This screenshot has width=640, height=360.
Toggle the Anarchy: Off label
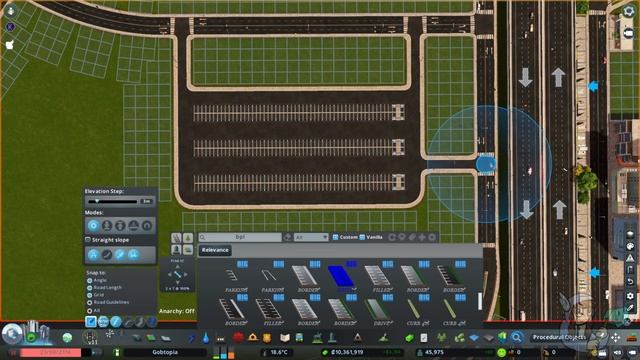177,311
